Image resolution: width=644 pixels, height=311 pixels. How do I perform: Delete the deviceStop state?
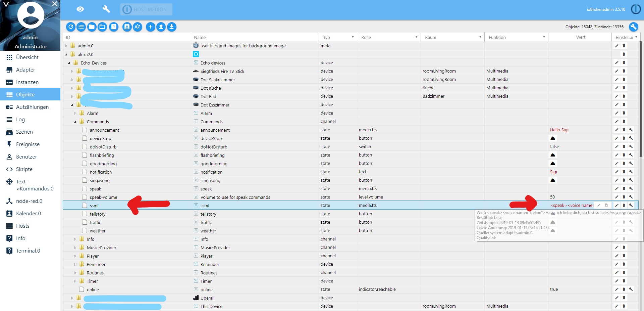point(624,138)
